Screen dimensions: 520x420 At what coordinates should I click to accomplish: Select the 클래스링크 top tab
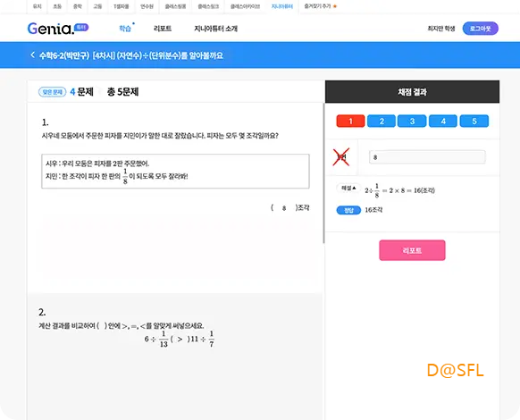click(x=208, y=6)
